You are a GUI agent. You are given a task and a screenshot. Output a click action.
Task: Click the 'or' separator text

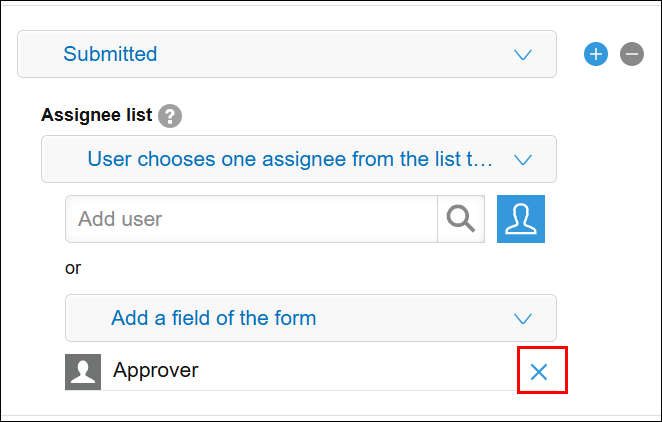[x=73, y=268]
